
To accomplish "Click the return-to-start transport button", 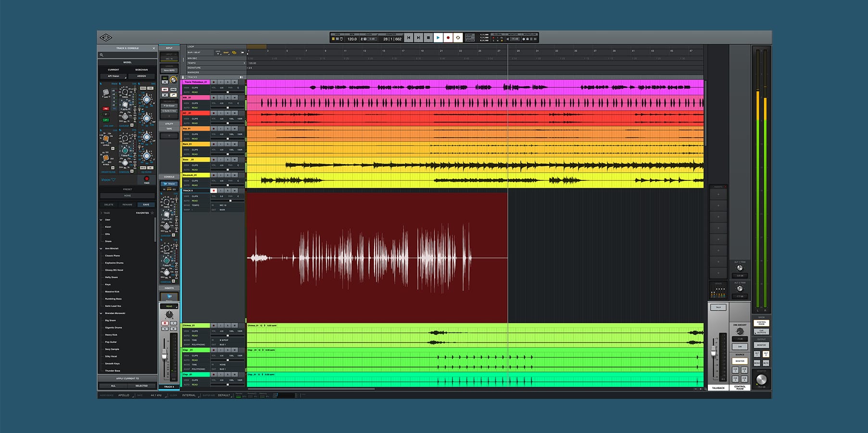I will pos(408,38).
